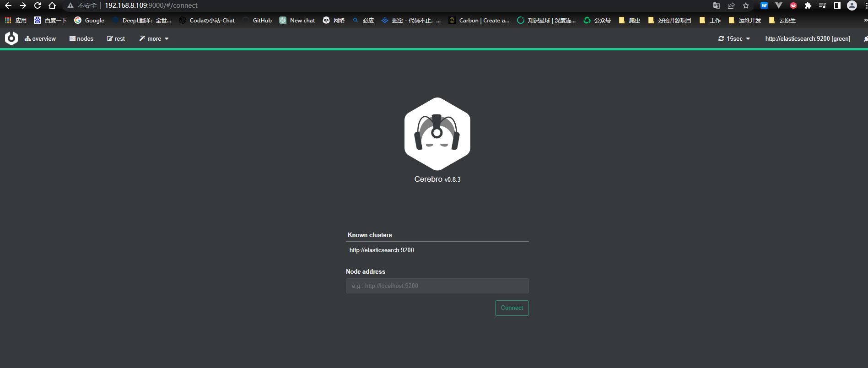Screen dimensions: 868x368
Task: Toggle the browser side panel
Action: point(837,5)
